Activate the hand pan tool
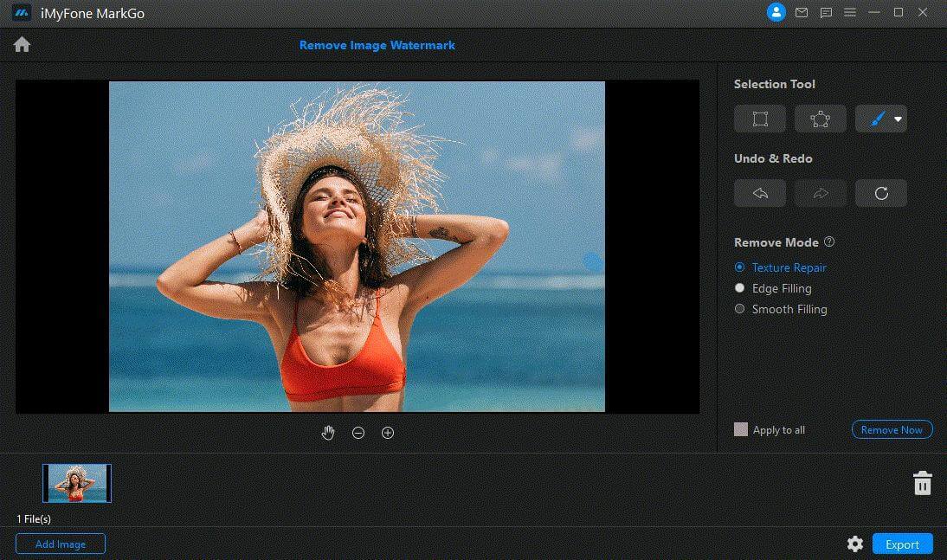 (328, 433)
